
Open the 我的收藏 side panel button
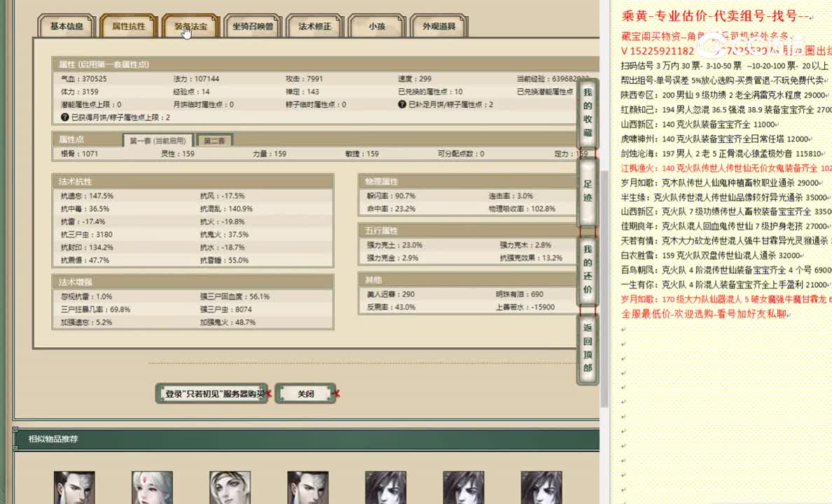click(588, 113)
